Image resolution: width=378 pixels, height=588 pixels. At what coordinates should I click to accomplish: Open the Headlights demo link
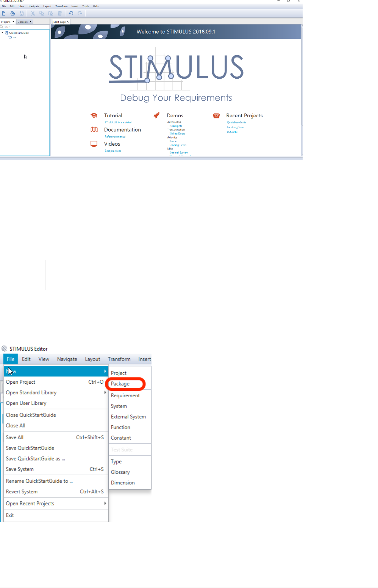point(176,126)
